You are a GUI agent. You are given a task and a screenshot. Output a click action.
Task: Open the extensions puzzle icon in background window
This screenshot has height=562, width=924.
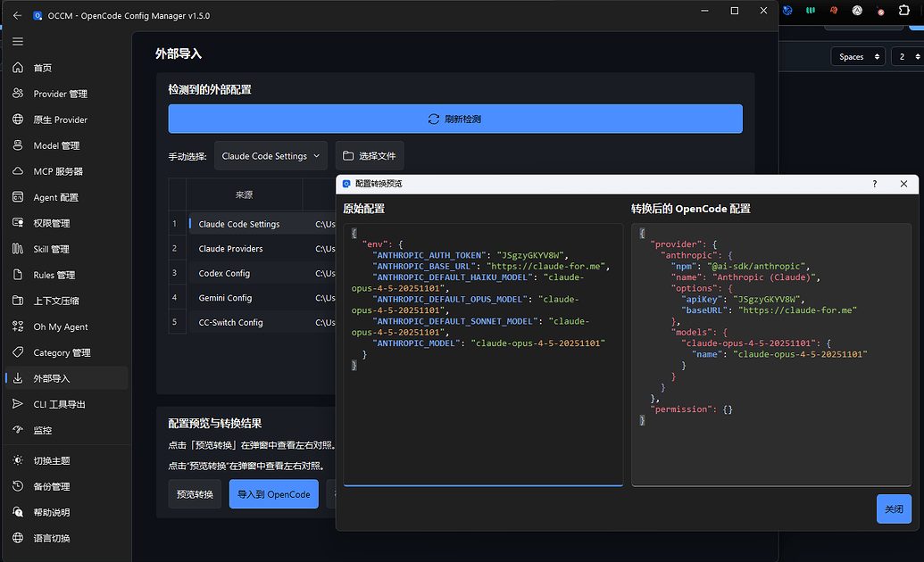[904, 10]
